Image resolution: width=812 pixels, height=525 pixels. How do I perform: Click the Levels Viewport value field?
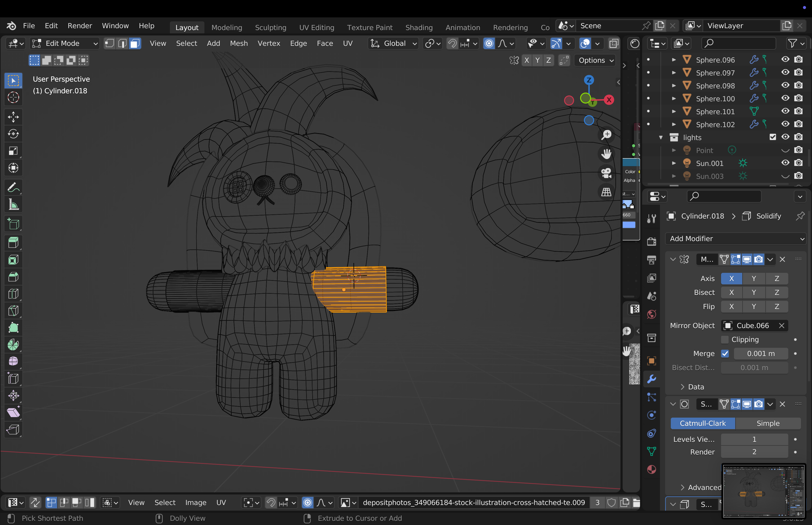click(754, 439)
